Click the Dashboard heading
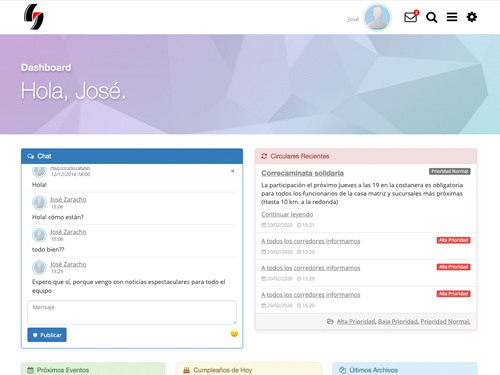Image resolution: width=500 pixels, height=375 pixels. coord(46,68)
